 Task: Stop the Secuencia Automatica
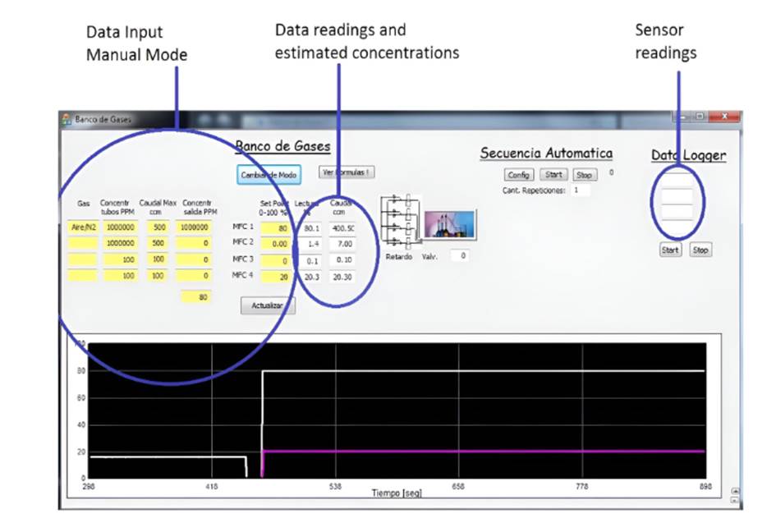point(583,175)
